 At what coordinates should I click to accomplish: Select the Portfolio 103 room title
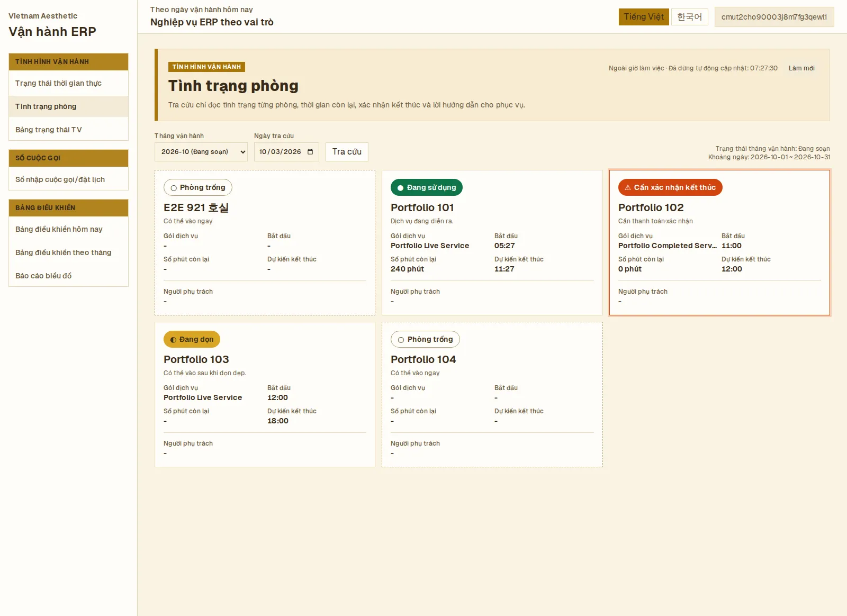pos(196,360)
